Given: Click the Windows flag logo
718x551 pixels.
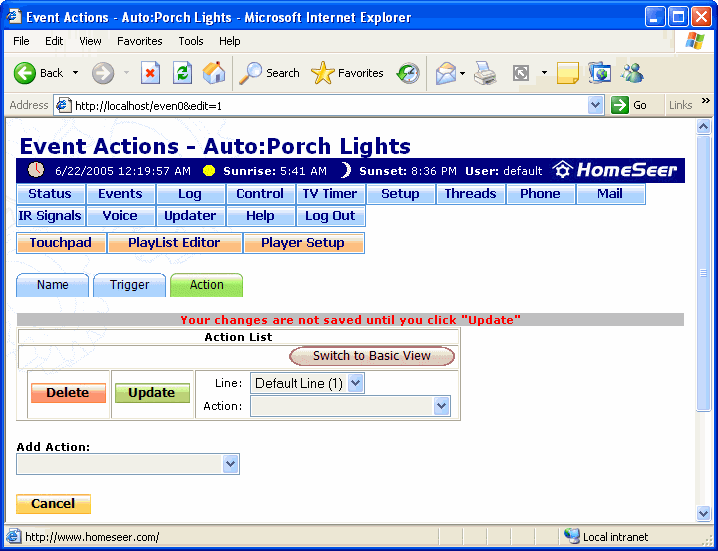Looking at the screenshot, I should (x=695, y=41).
